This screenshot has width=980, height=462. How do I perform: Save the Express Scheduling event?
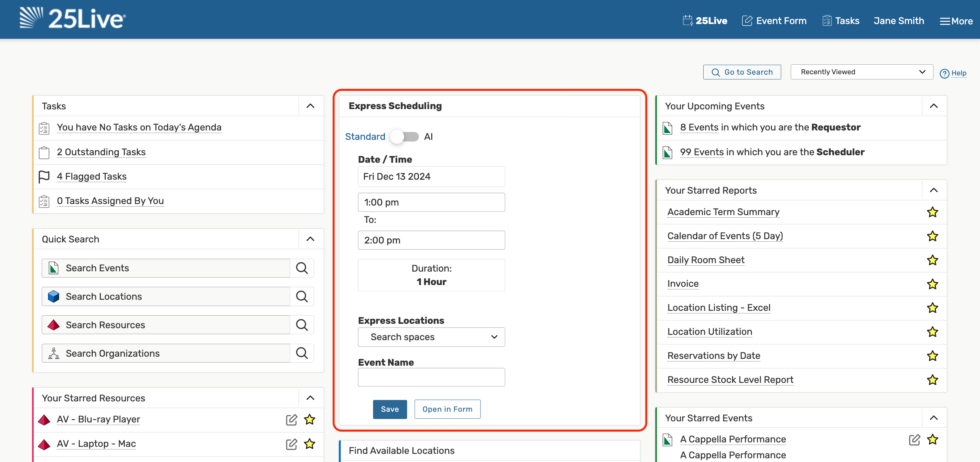coord(389,410)
